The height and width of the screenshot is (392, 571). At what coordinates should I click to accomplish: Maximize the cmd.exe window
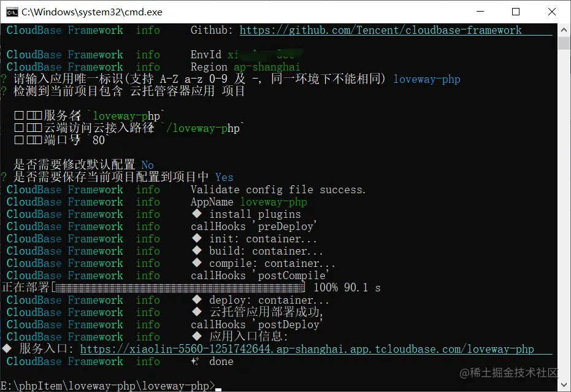[516, 12]
